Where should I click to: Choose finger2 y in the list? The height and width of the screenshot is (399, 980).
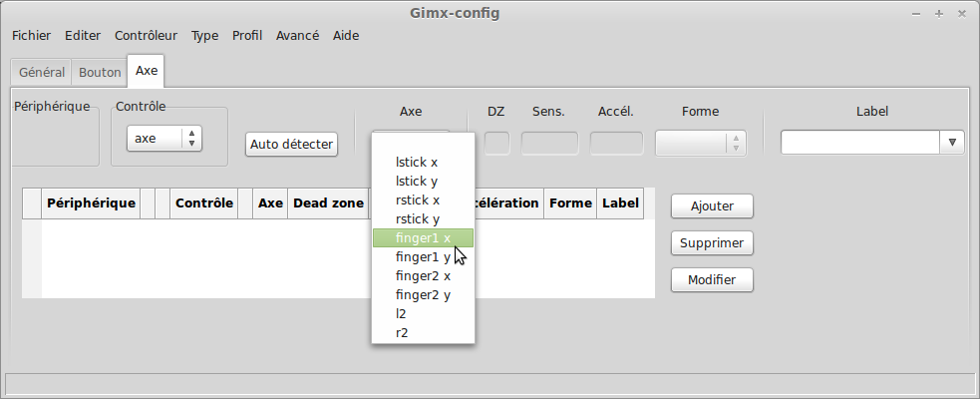click(423, 294)
